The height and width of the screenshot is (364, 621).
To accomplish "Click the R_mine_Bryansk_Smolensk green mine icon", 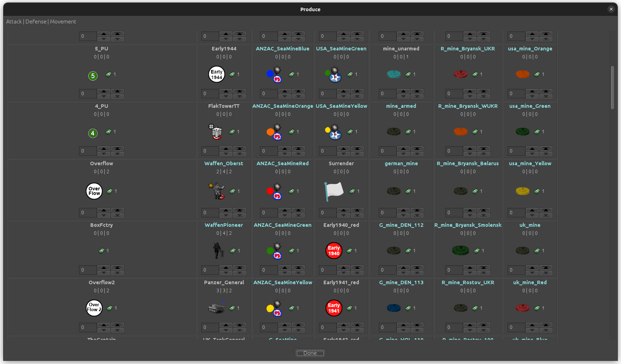I will tap(461, 251).
